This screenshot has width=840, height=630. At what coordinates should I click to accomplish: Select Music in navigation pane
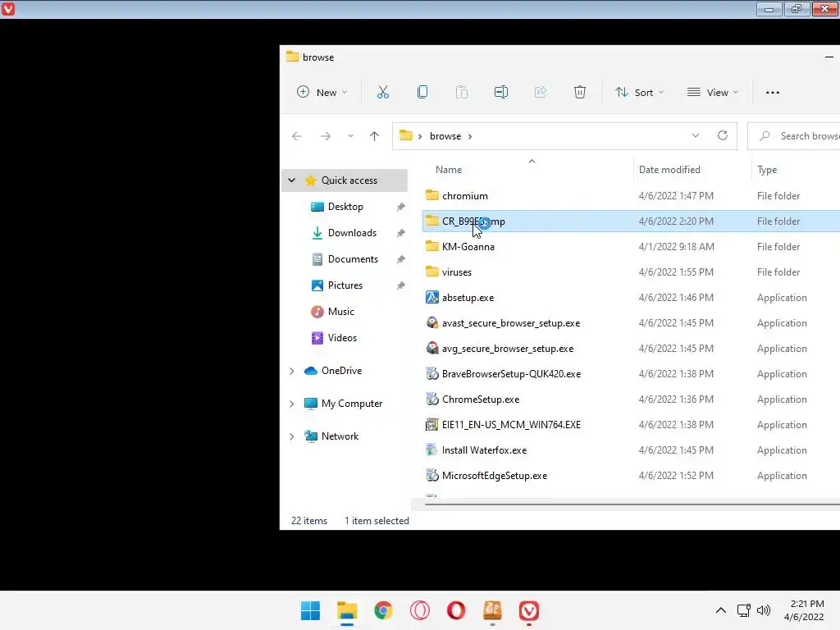340,311
